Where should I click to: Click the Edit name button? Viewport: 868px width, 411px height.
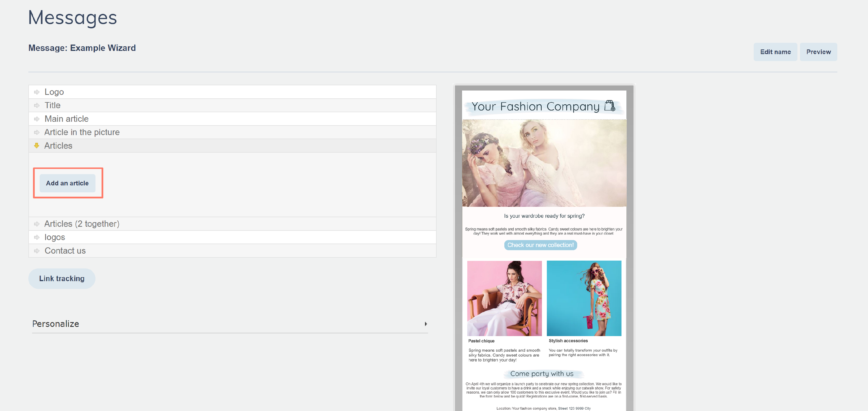pyautogui.click(x=775, y=52)
